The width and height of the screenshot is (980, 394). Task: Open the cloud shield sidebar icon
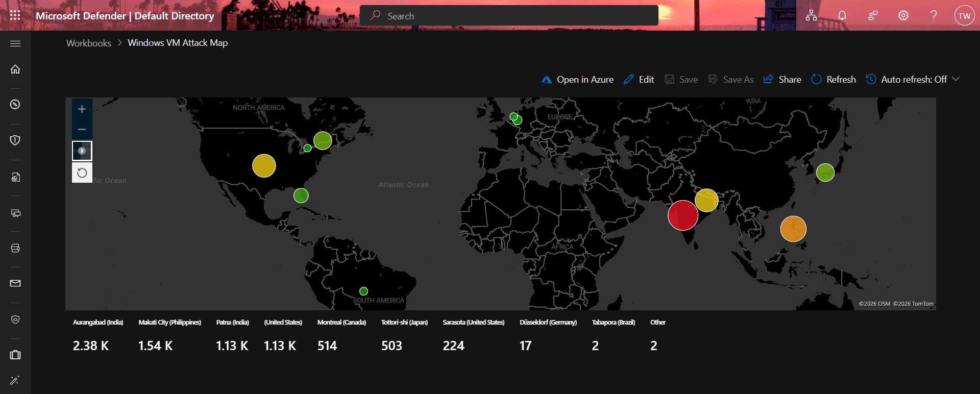coord(15,319)
